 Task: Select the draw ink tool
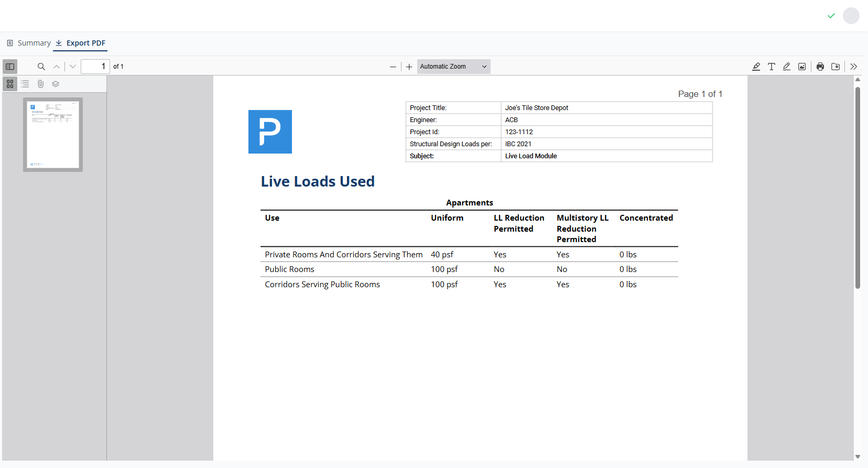click(x=787, y=67)
